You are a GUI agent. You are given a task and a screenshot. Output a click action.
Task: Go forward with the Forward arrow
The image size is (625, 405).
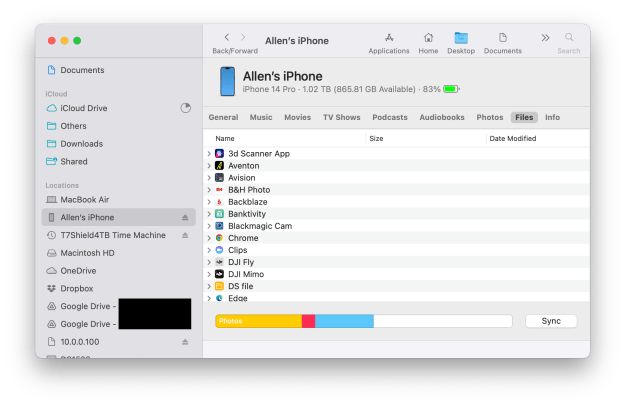pos(243,37)
